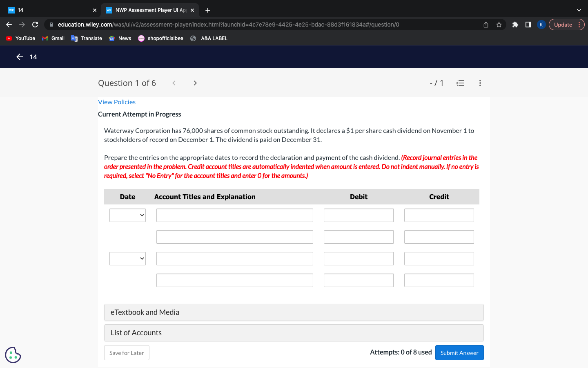Expand the List of Accounts section
The image size is (588, 368).
[x=294, y=332]
